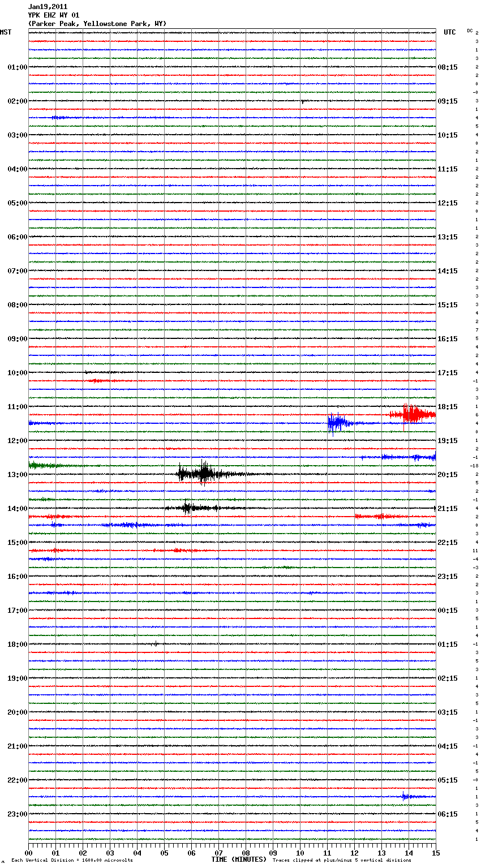481x868 pixels.
Task: Click the large red seismic burst after 18:15 UTC
Action: (x=413, y=414)
